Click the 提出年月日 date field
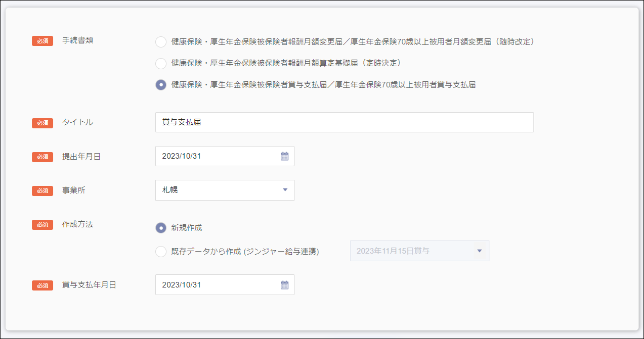The image size is (644, 339). (x=225, y=156)
